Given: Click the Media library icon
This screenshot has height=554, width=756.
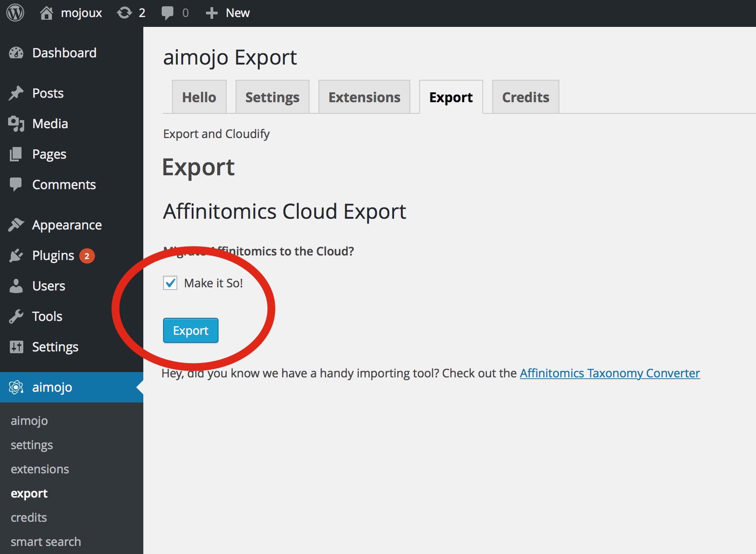Looking at the screenshot, I should point(16,124).
